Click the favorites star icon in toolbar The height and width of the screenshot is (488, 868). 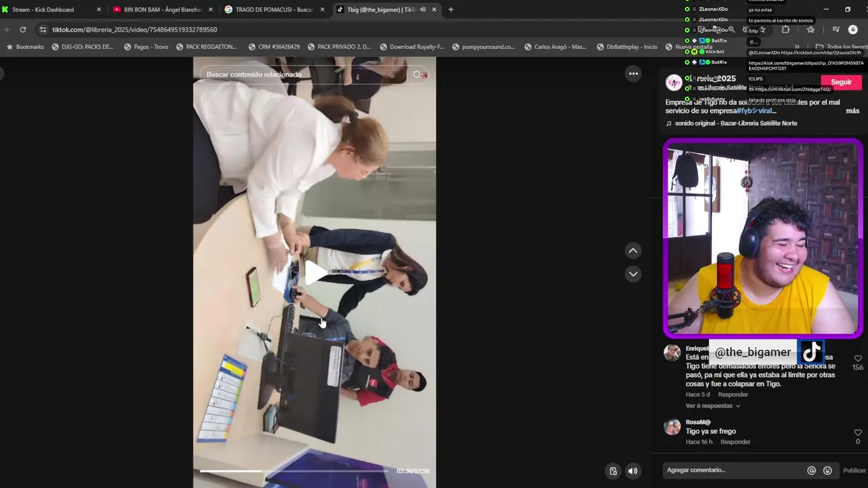[810, 30]
